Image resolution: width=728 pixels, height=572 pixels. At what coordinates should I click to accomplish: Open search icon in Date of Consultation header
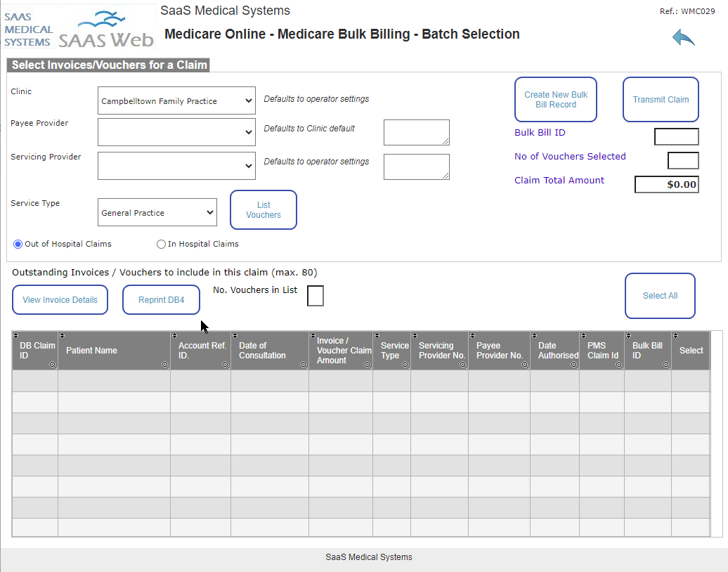(x=303, y=365)
